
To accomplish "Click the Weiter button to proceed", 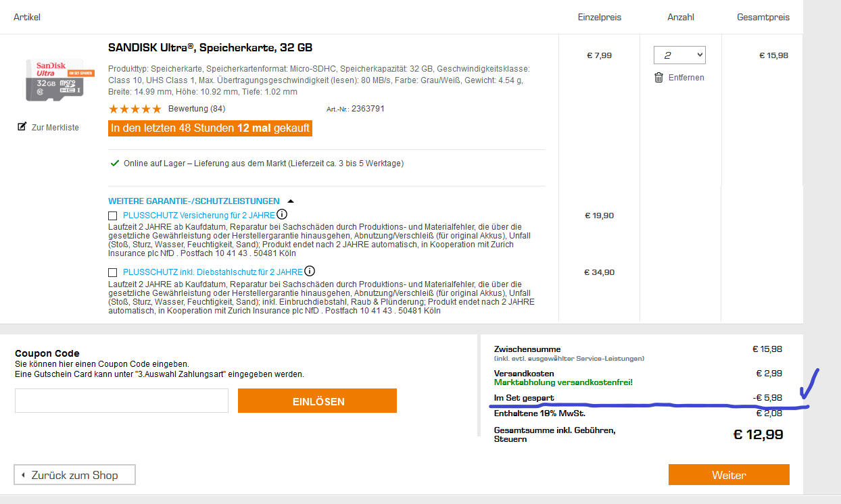I will pyautogui.click(x=729, y=475).
